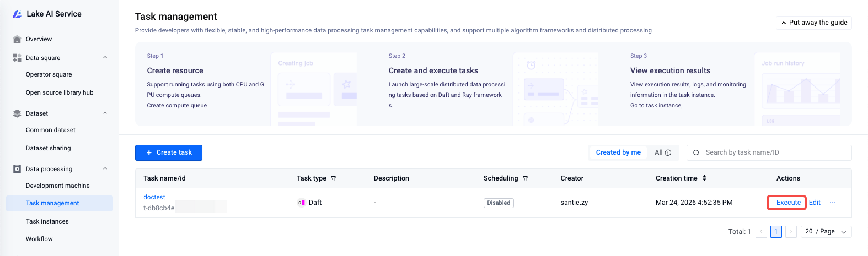The width and height of the screenshot is (868, 256).
Task: Collapse the Data square sidebar group
Action: tap(105, 57)
